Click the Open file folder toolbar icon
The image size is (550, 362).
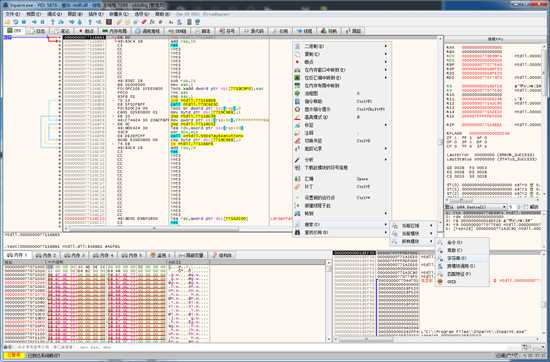[x=7, y=22]
